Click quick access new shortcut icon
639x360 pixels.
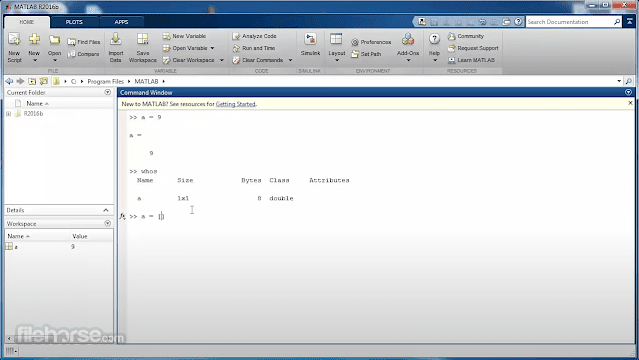pyautogui.click(x=422, y=22)
